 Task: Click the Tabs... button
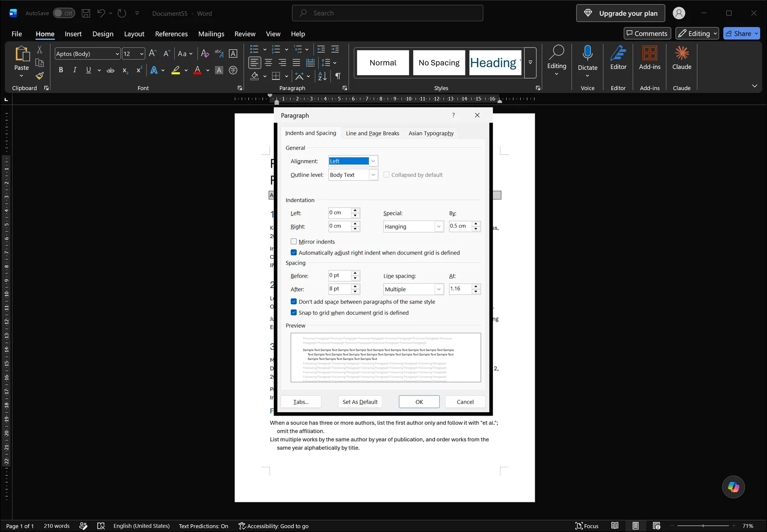coord(301,402)
